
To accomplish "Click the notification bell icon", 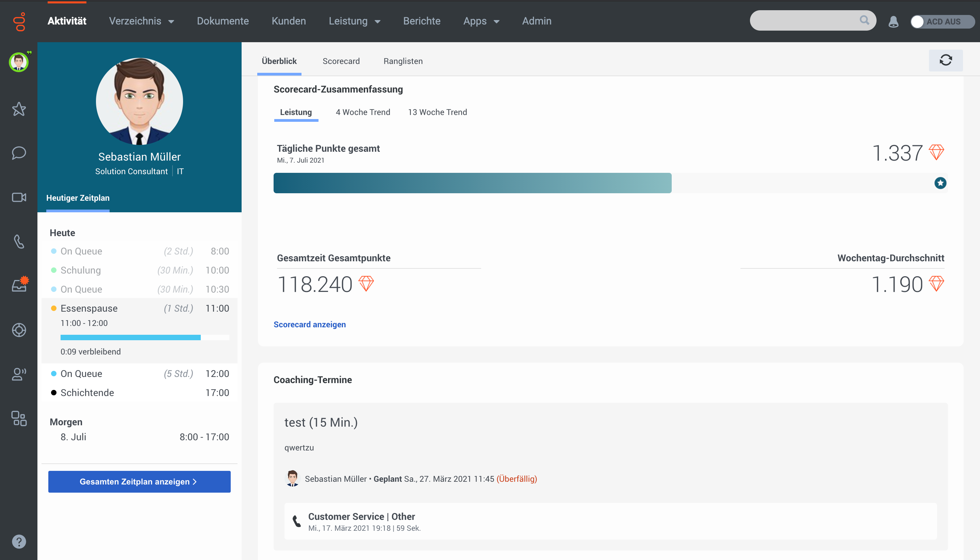I will click(893, 21).
